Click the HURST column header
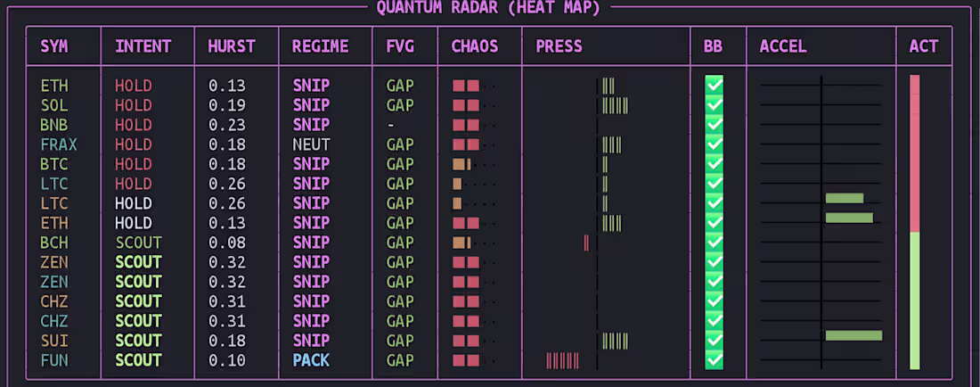 (x=232, y=46)
